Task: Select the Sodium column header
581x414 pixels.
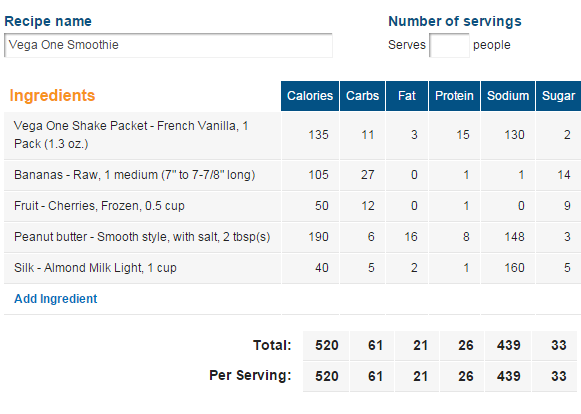Action: [x=508, y=96]
